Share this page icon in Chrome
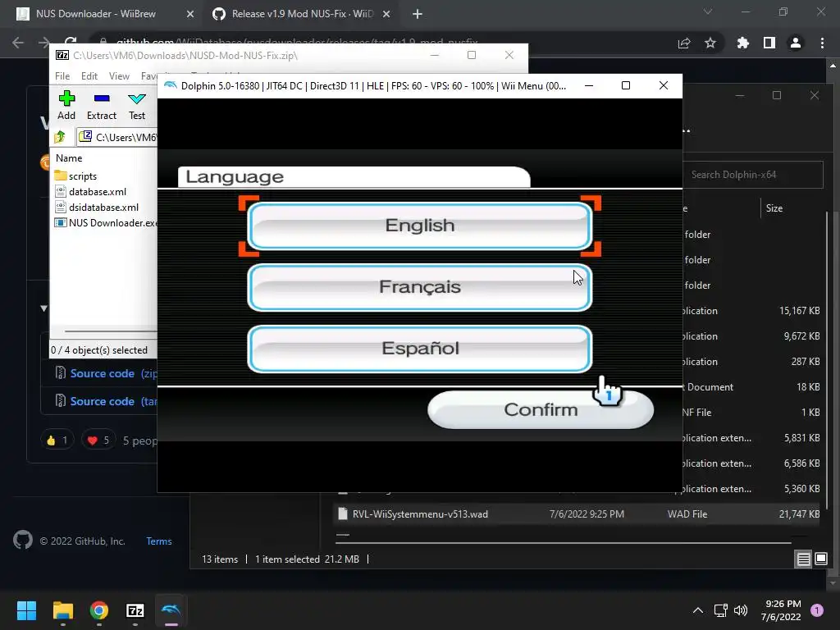The height and width of the screenshot is (630, 840). tap(684, 43)
